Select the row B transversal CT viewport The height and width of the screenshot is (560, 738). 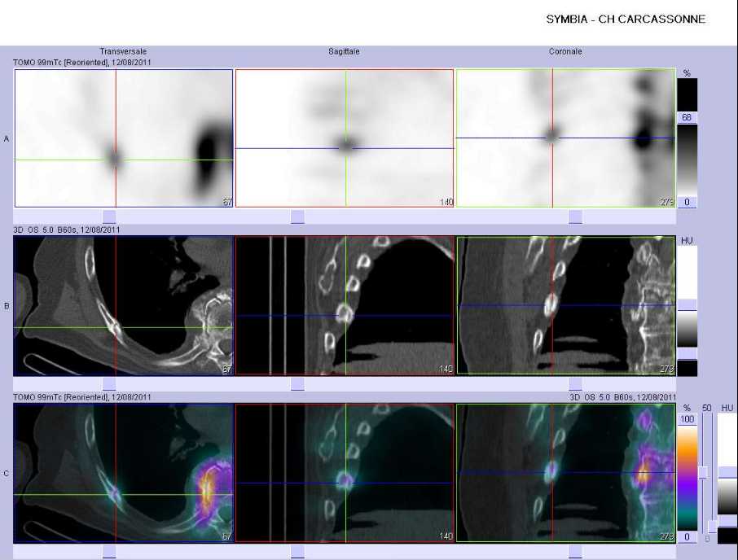tap(124, 305)
